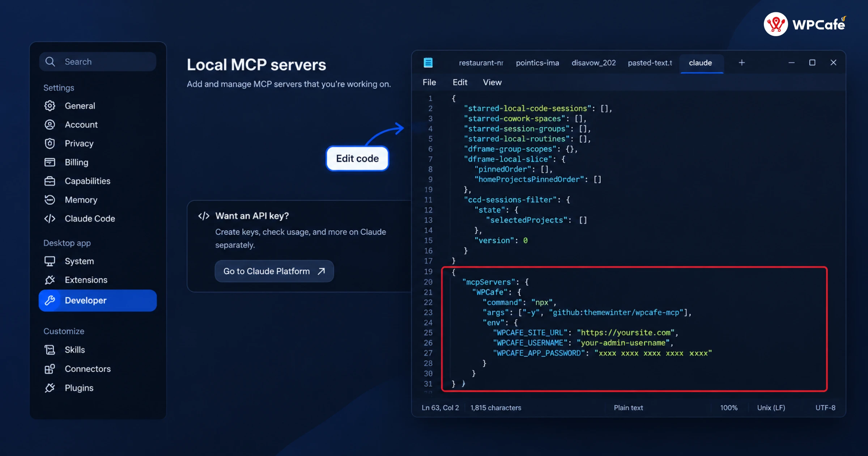Screen dimensions: 868x456
Task: Click the Developer wrench icon
Action: [50, 300]
